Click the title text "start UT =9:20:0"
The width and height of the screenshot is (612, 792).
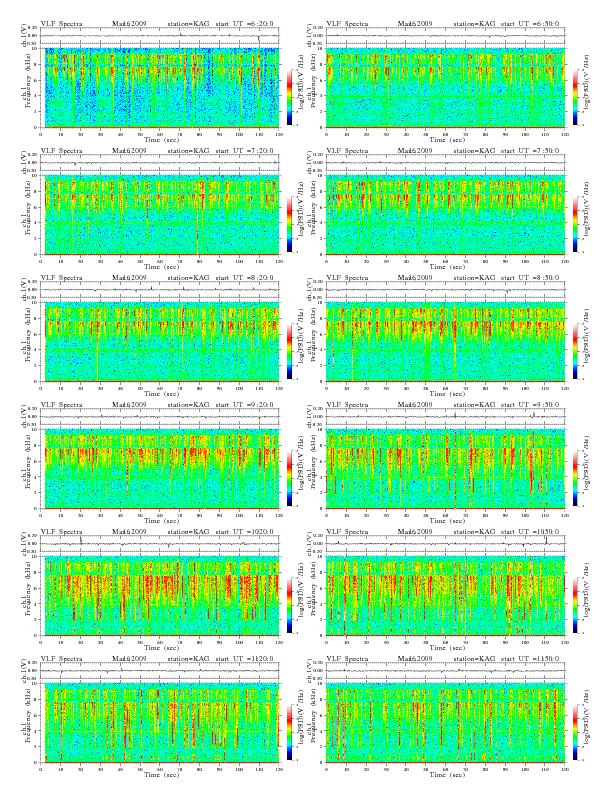pos(244,405)
